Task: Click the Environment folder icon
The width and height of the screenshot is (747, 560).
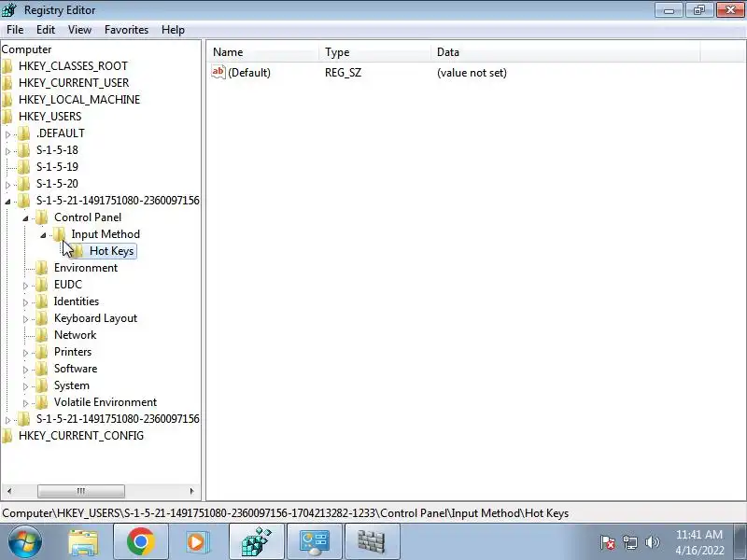Action: pyautogui.click(x=42, y=268)
